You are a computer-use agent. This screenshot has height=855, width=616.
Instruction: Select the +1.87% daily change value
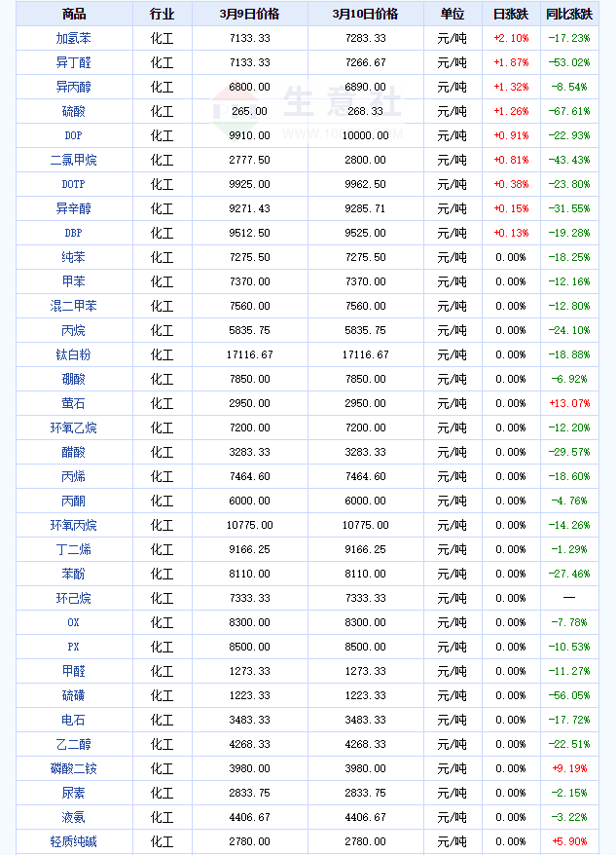click(x=511, y=62)
